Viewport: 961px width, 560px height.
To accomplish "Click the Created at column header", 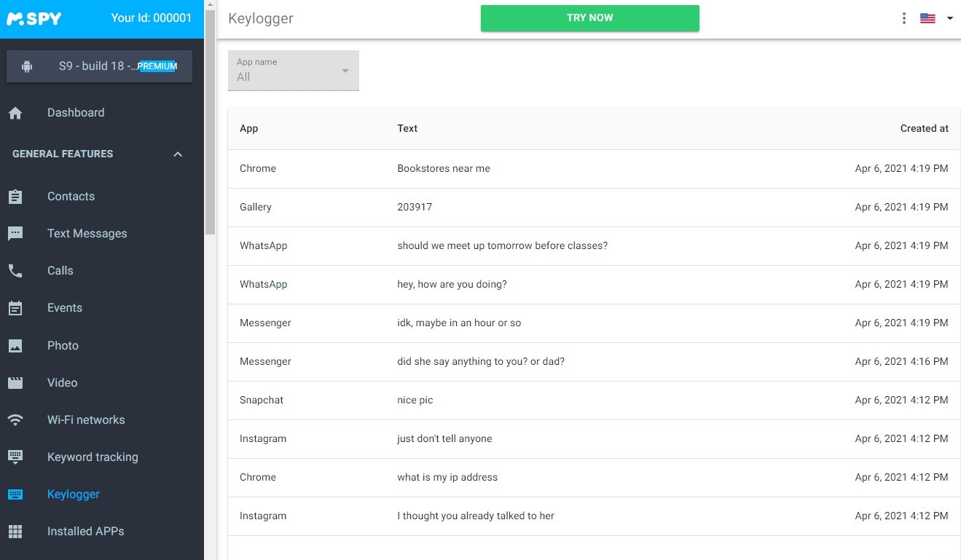I will pos(924,128).
